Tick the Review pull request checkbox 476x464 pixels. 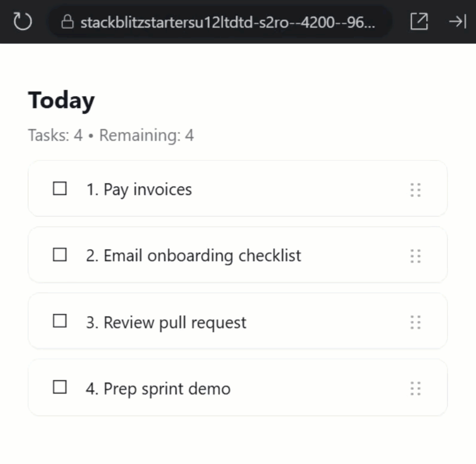point(60,322)
